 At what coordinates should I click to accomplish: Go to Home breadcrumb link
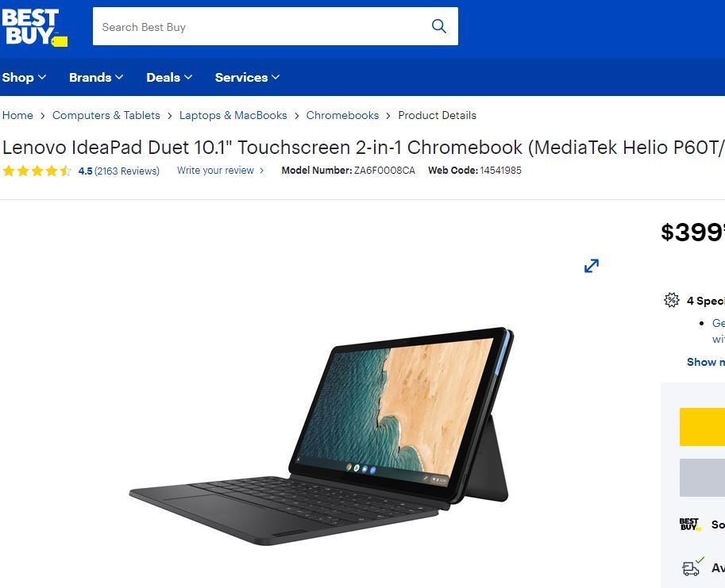(17, 115)
